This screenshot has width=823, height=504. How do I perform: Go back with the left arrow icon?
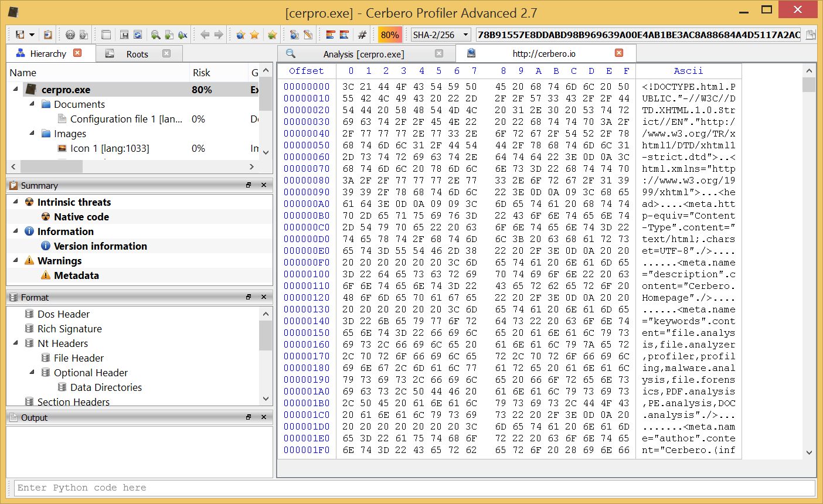205,35
